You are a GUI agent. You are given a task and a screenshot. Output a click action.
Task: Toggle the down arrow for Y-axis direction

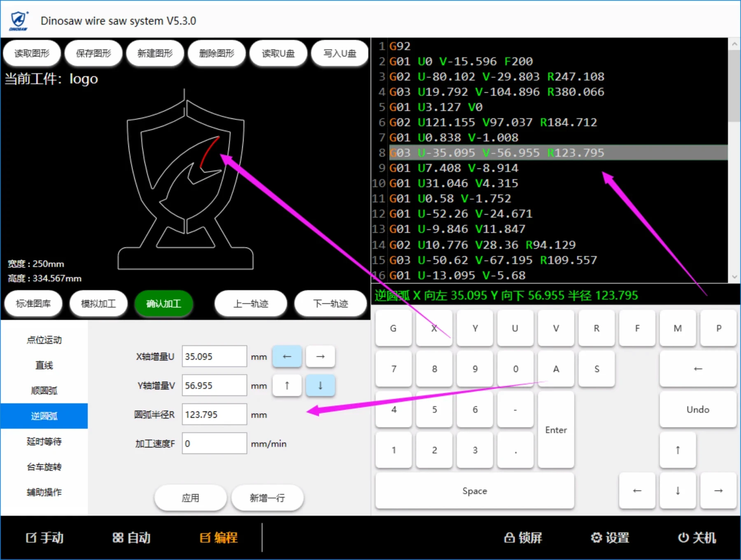click(320, 386)
